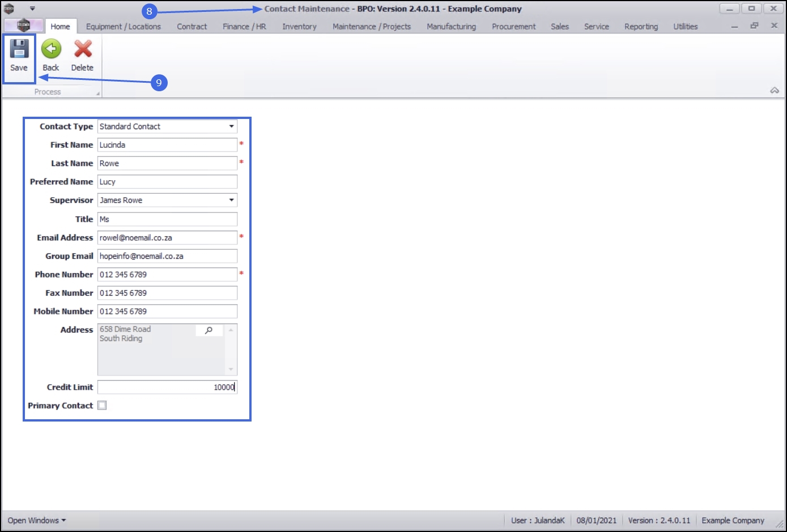
Task: Select the Finance / HR tab
Action: tap(244, 26)
